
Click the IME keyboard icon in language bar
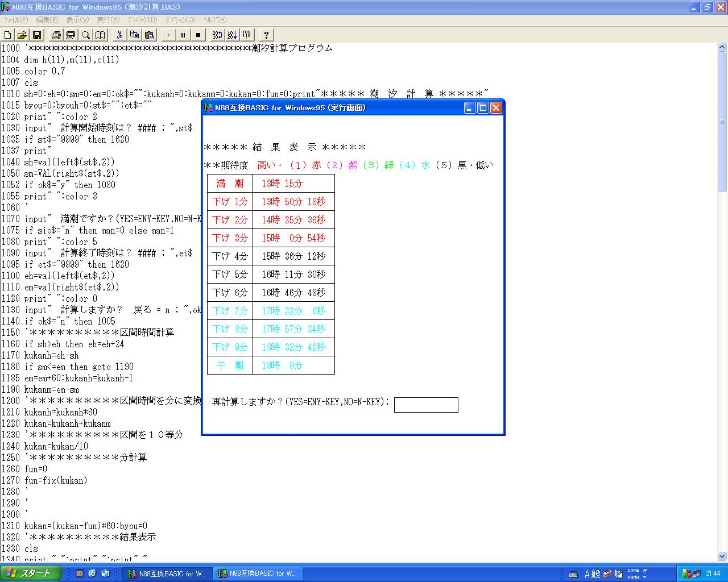(x=573, y=574)
